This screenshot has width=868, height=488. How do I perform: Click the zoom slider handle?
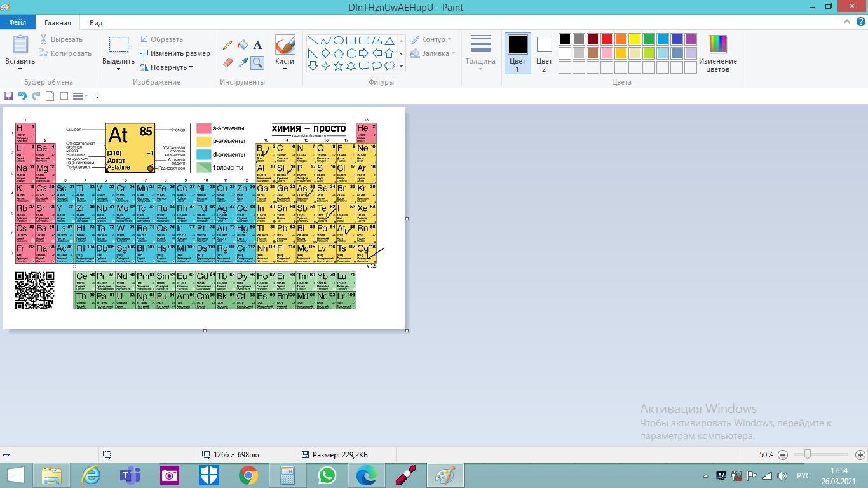tap(808, 455)
